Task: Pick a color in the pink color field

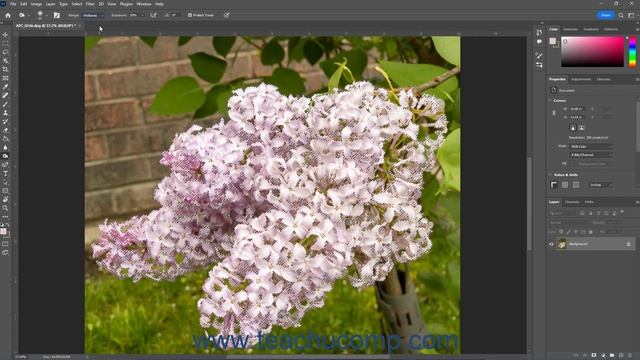Action: click(593, 51)
